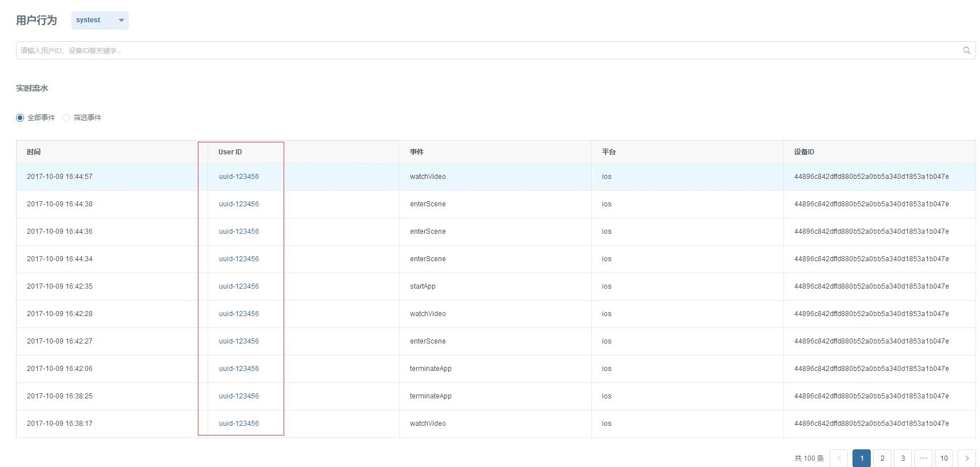Open uuid-123456 link in 16:38:25 row
980x467 pixels.
239,396
